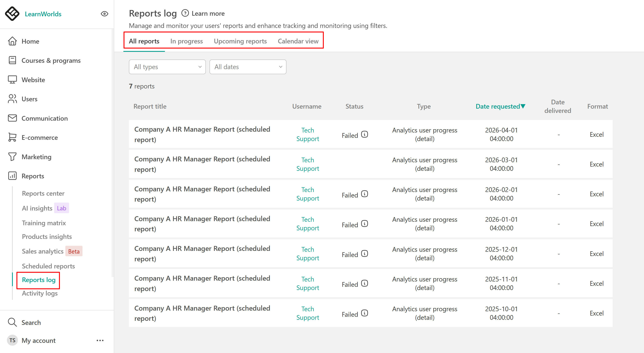Expand the All types dropdown
This screenshot has width=644, height=353.
[x=167, y=67]
